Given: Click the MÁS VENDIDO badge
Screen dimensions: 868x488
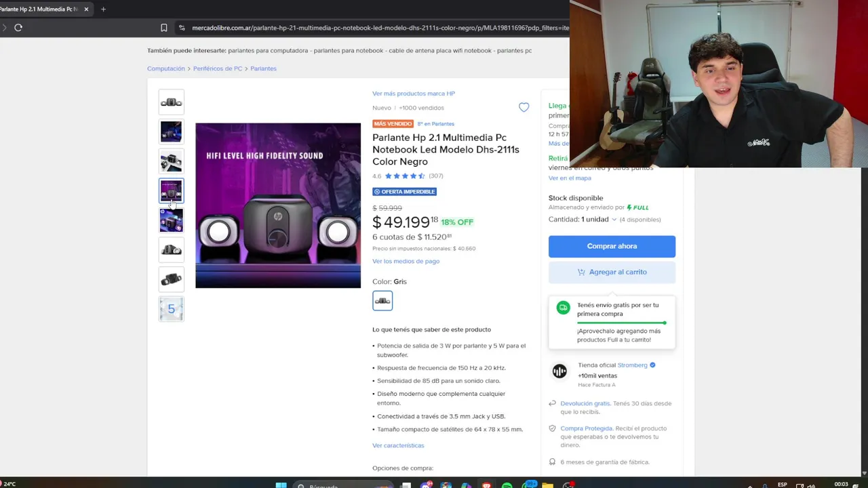Looking at the screenshot, I should tap(393, 124).
